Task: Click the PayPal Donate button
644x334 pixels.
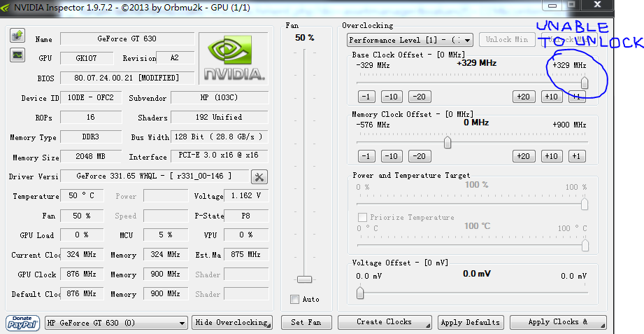Action: coord(23,323)
